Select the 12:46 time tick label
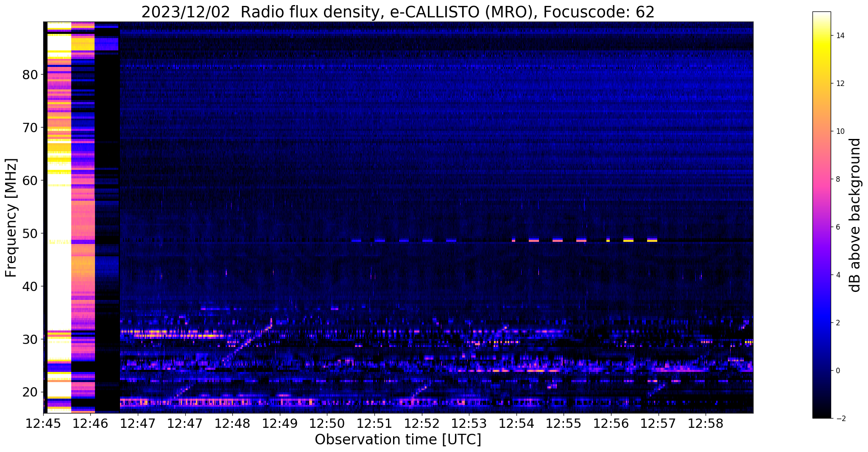 [91, 424]
